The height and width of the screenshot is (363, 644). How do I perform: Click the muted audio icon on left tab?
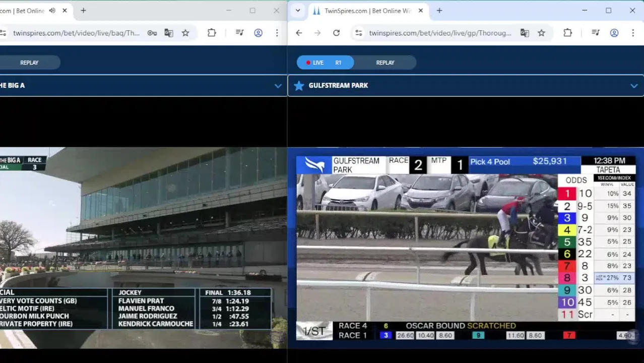(x=52, y=11)
